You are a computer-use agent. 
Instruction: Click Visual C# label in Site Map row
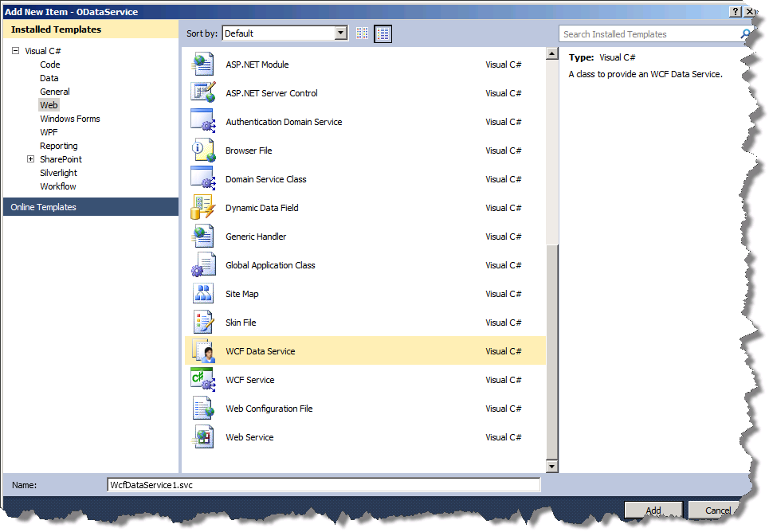click(503, 294)
